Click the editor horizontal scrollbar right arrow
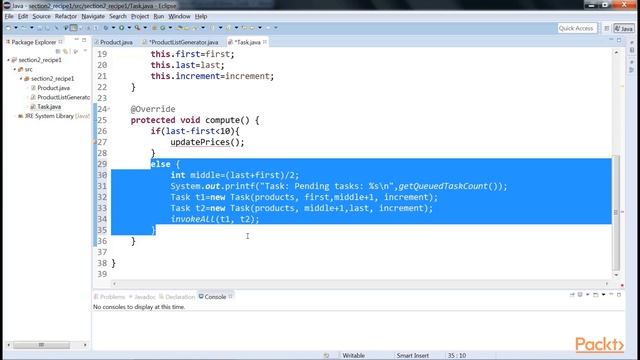Screen dimensions: 640x360 click(607, 284)
